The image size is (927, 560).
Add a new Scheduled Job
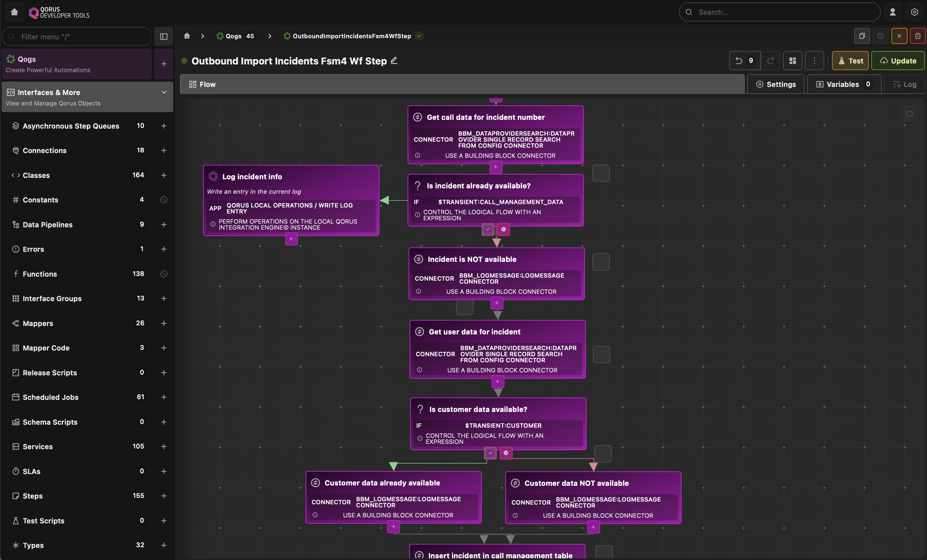164,397
